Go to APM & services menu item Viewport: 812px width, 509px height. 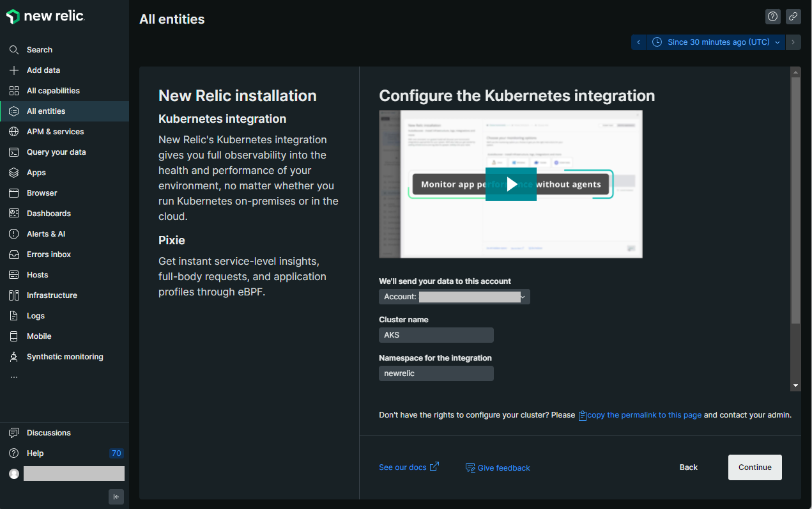[55, 132]
